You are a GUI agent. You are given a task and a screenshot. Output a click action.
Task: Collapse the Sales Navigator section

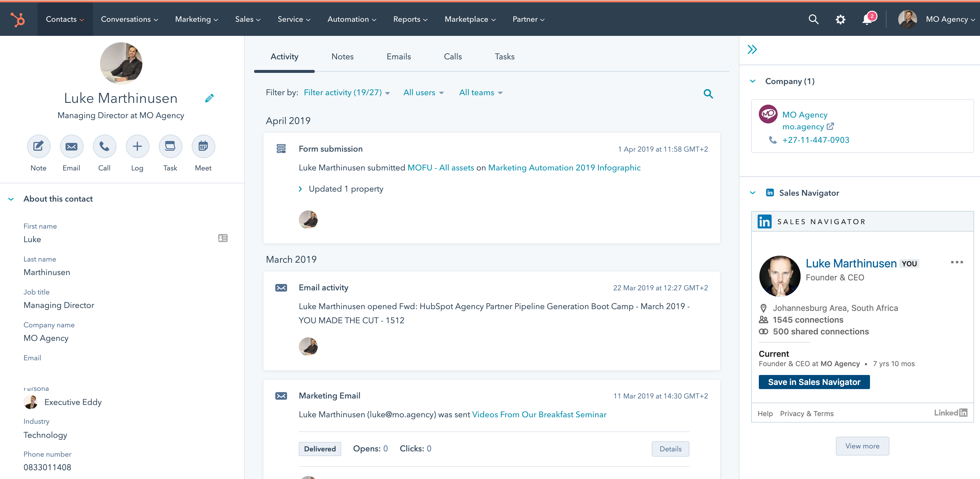(x=752, y=193)
